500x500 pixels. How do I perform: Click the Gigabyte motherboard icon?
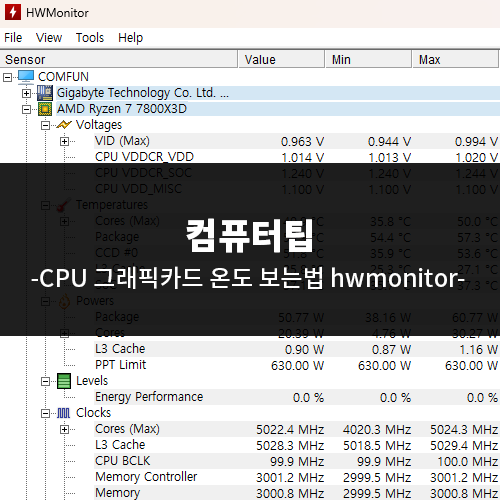pyautogui.click(x=45, y=93)
